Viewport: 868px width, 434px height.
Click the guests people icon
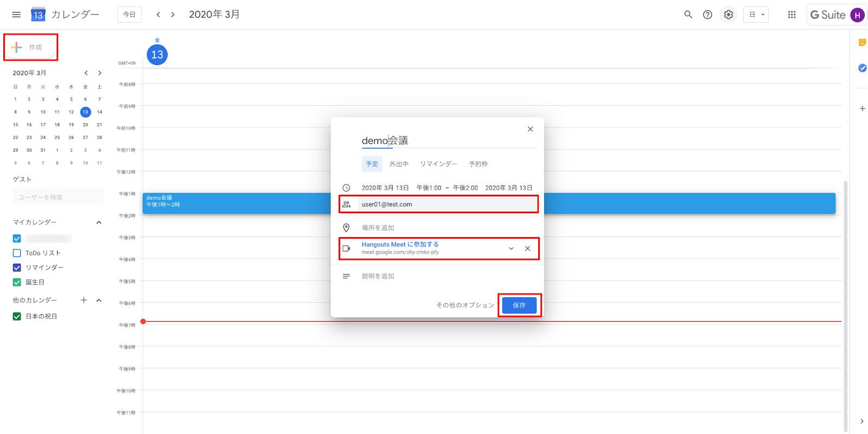(346, 205)
